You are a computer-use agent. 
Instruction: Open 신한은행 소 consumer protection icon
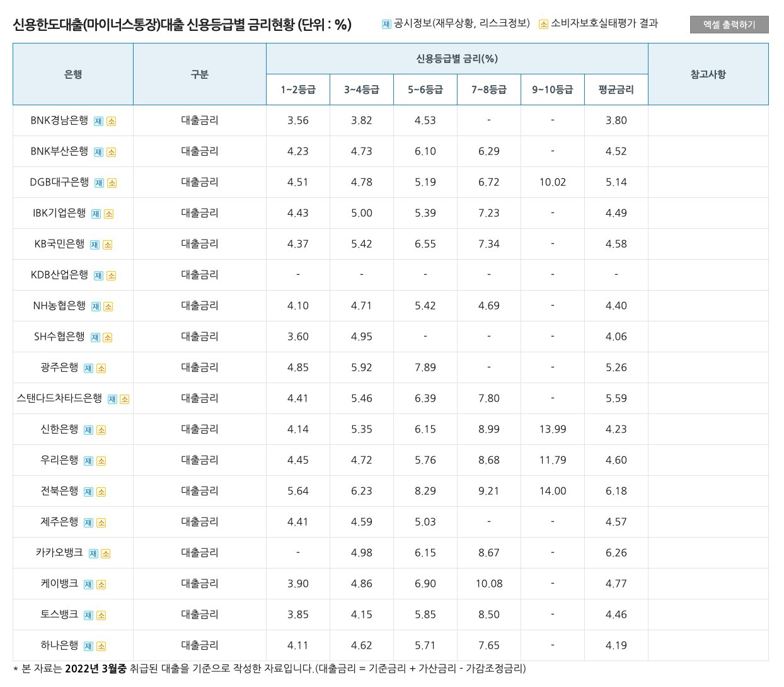tap(101, 430)
